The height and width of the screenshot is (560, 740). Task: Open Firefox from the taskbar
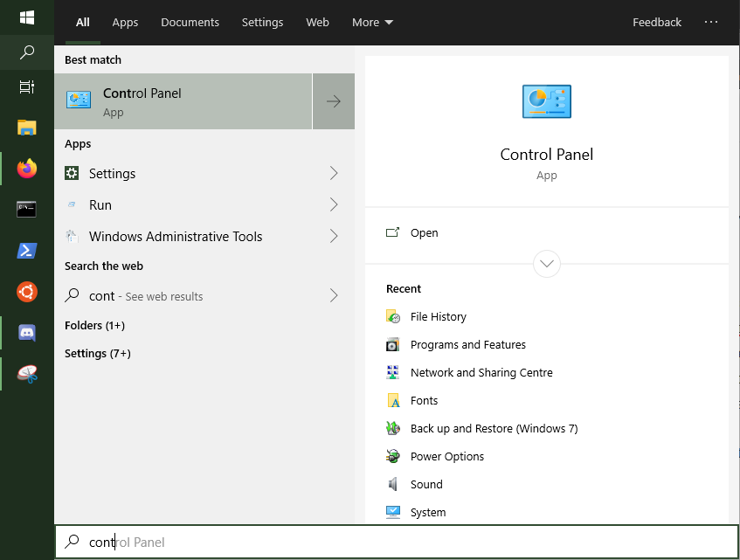pos(27,169)
